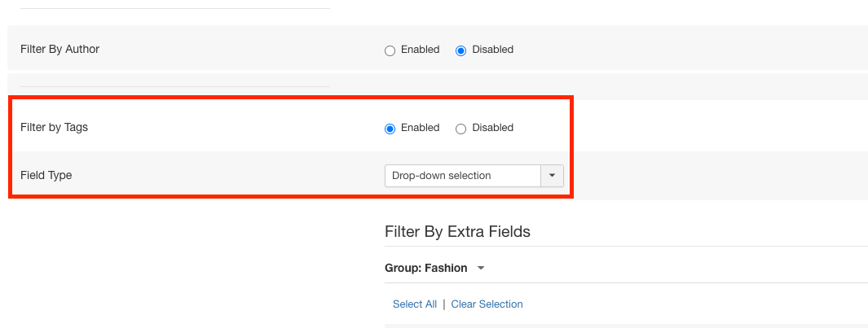Viewport: 868px width, 328px height.
Task: Click the Filter by Tags label
Action: (54, 128)
